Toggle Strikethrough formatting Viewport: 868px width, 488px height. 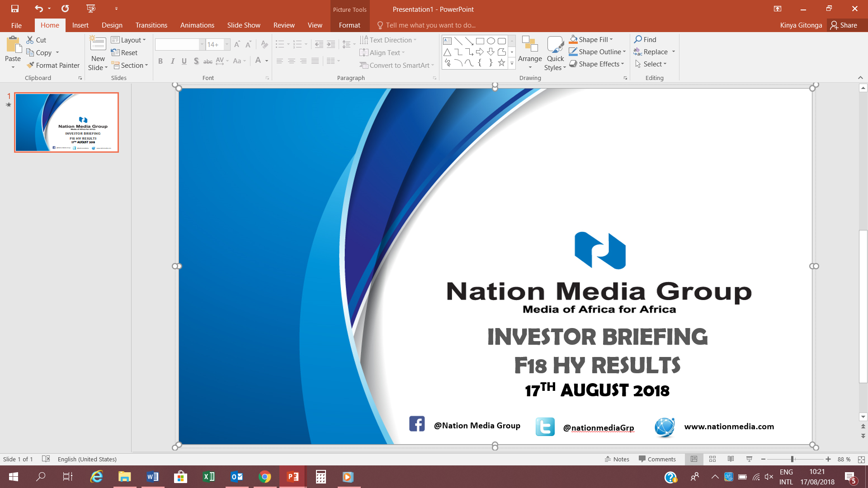coord(208,61)
